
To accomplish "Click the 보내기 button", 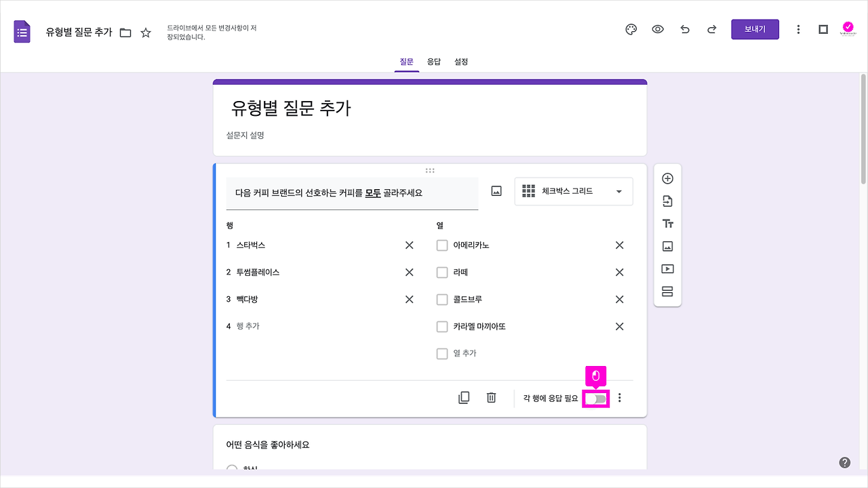I will [755, 29].
